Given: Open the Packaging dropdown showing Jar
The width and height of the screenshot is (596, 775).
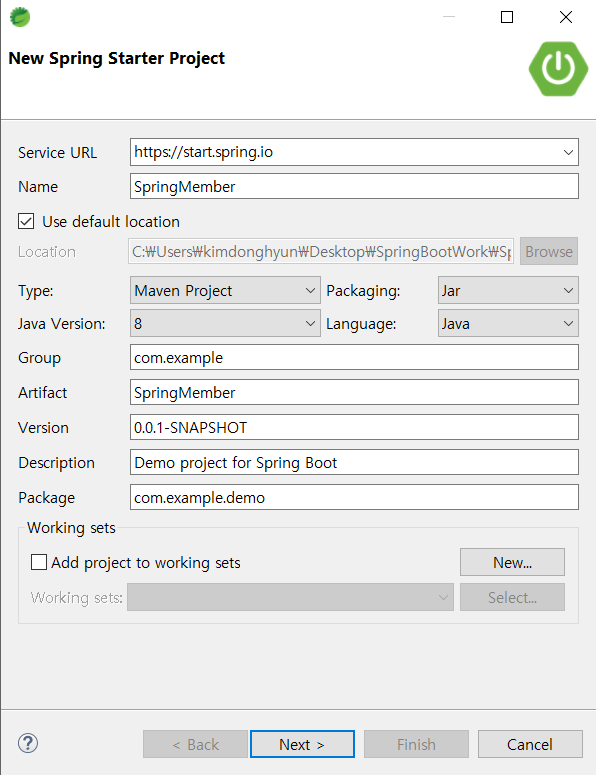Looking at the screenshot, I should click(508, 290).
